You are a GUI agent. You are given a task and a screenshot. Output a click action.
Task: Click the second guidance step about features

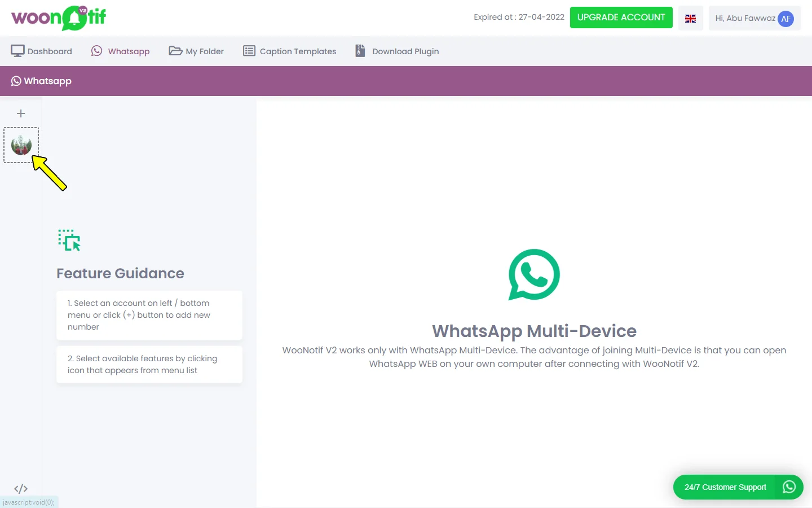click(149, 365)
